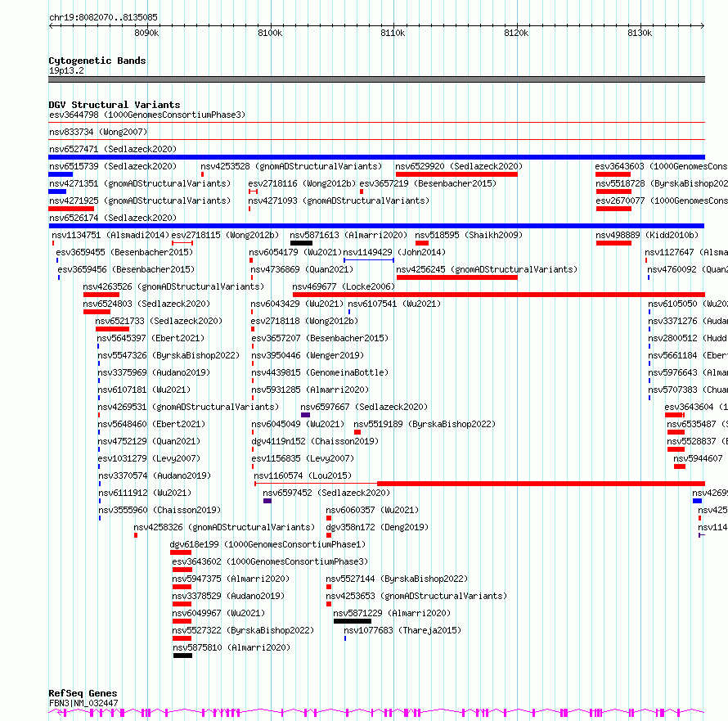Click esv1156835 (Levy2007) label
The image size is (728, 721).
[303, 458]
